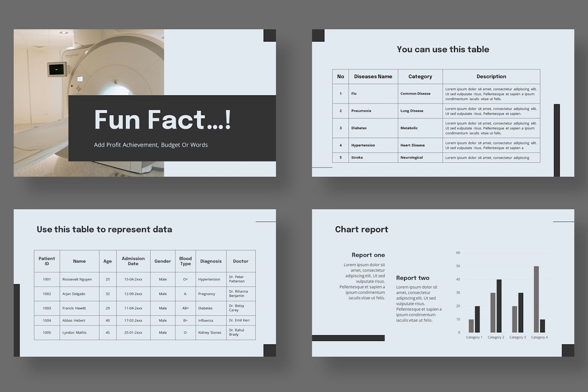Click the 'Category 4' chart axis label

[540, 337]
